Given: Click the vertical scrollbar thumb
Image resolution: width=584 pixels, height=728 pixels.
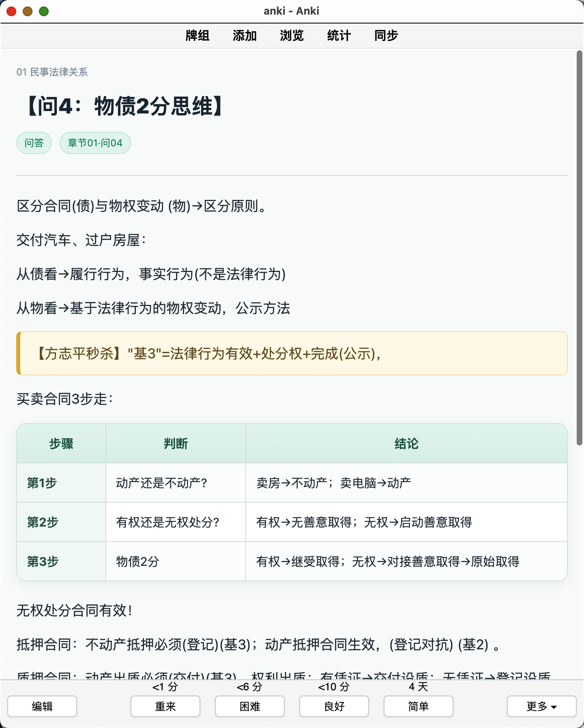Looking at the screenshot, I should [x=580, y=248].
